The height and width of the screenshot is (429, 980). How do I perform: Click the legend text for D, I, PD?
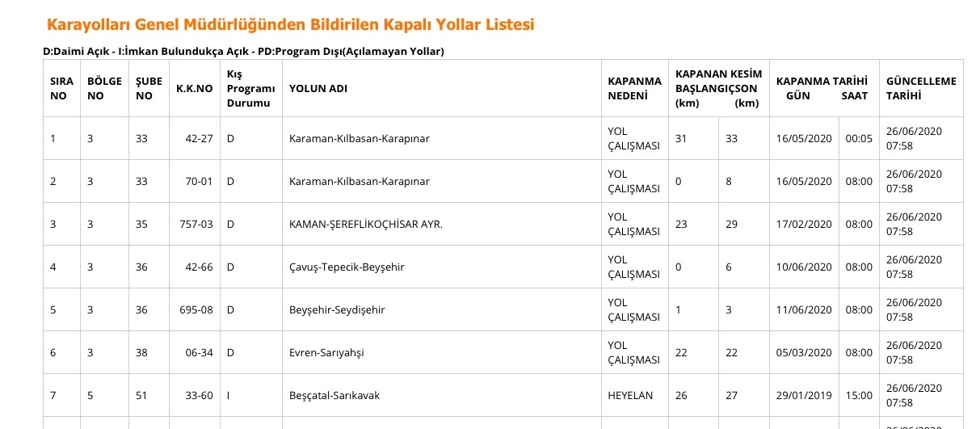pos(243,52)
